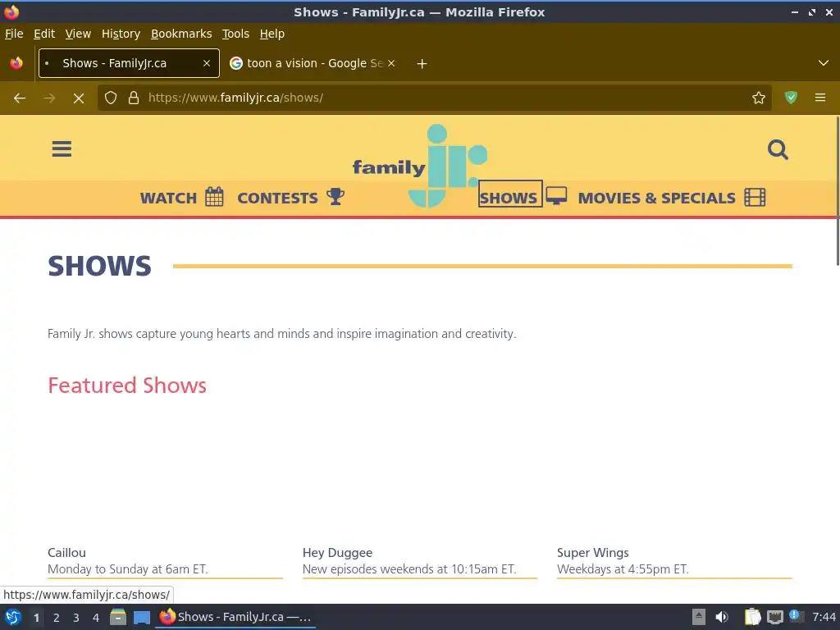This screenshot has height=630, width=840.
Task: Go back with the browser back arrow
Action: (20, 98)
